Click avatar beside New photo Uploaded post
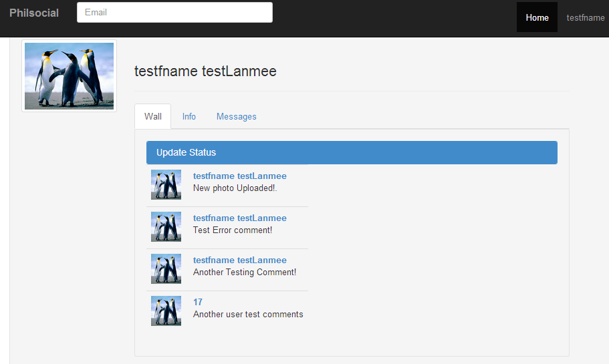The height and width of the screenshot is (364, 609). point(166,185)
